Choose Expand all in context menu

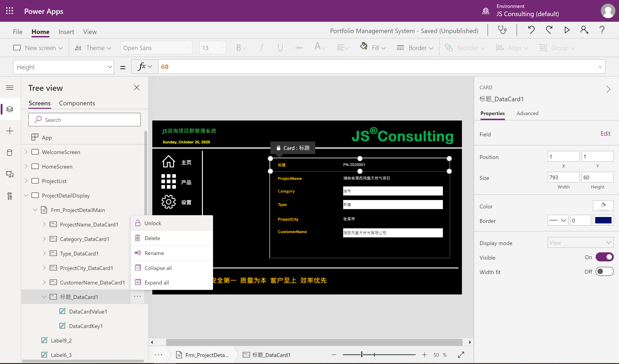(172, 282)
